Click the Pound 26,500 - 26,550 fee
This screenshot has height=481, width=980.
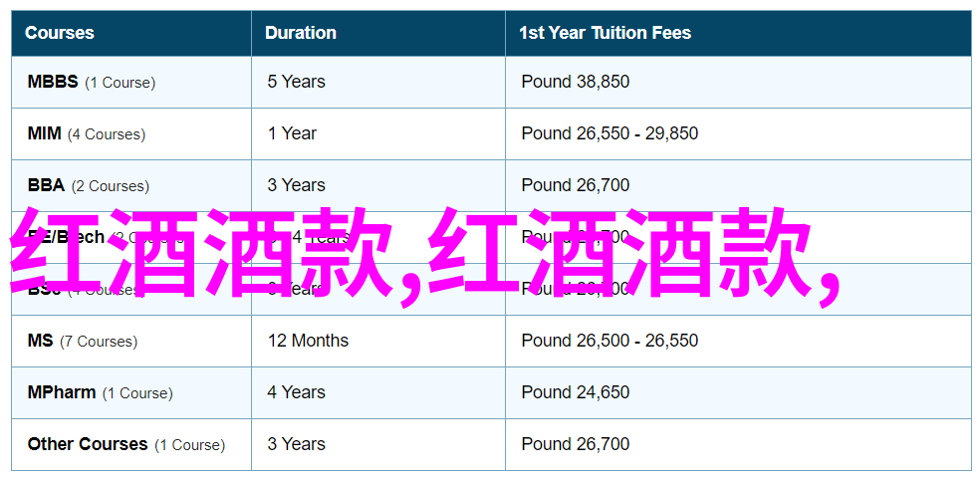610,341
